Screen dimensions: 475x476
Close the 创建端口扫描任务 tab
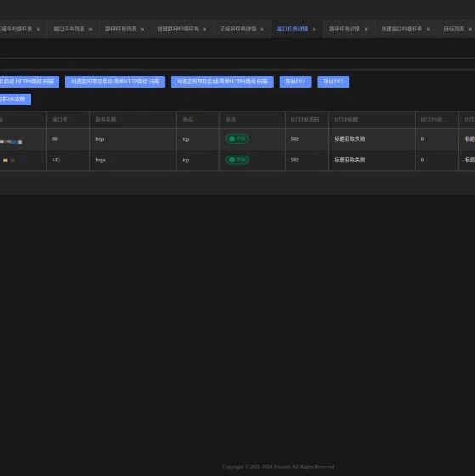[428, 29]
